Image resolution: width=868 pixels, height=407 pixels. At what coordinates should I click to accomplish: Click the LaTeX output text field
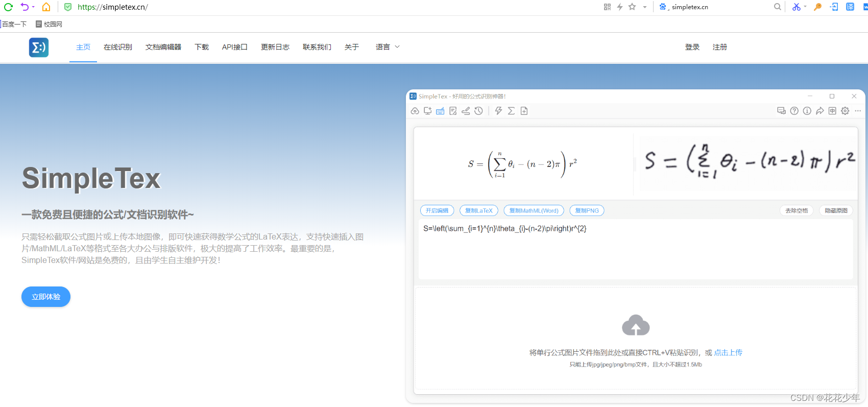(636, 249)
